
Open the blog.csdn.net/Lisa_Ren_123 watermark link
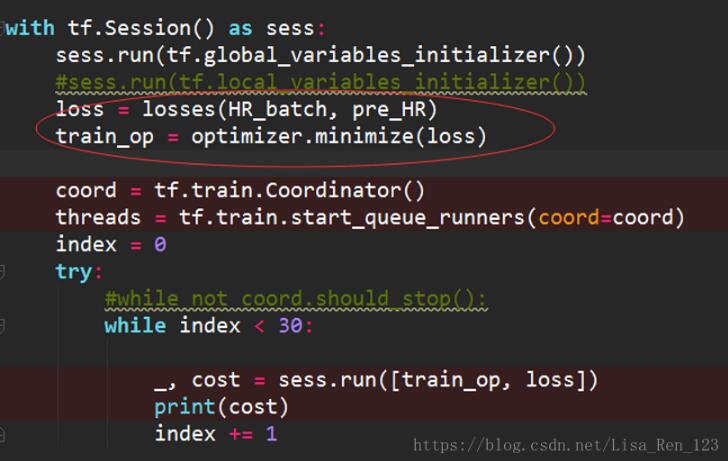tap(566, 445)
